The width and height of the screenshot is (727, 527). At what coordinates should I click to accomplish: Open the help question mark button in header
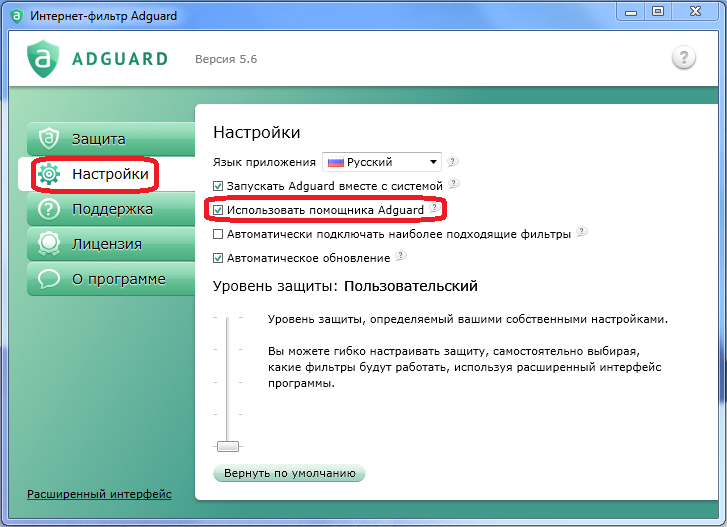tap(683, 58)
